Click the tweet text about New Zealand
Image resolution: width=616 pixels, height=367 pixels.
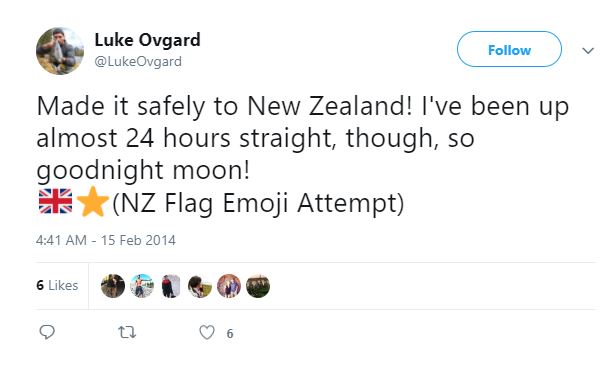(x=302, y=138)
